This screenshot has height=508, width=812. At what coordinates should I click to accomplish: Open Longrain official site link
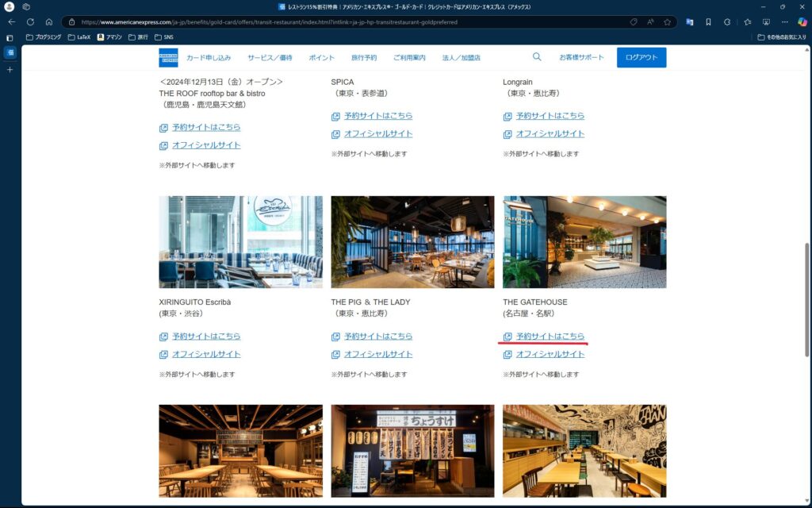coord(550,133)
